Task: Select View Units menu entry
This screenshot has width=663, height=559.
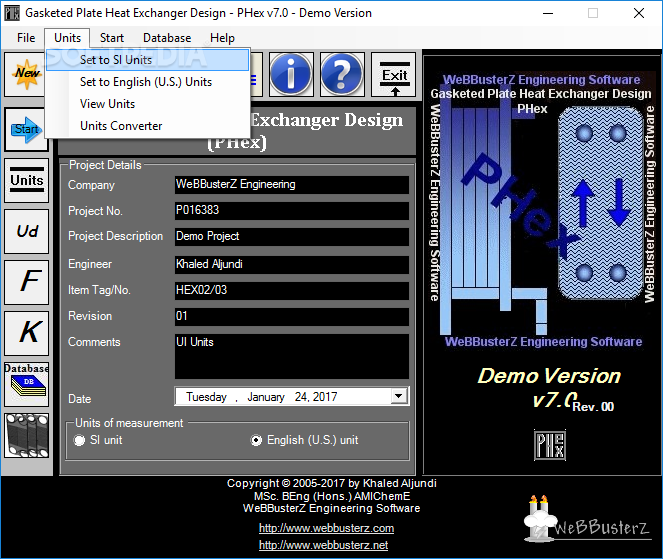Action: point(148,104)
